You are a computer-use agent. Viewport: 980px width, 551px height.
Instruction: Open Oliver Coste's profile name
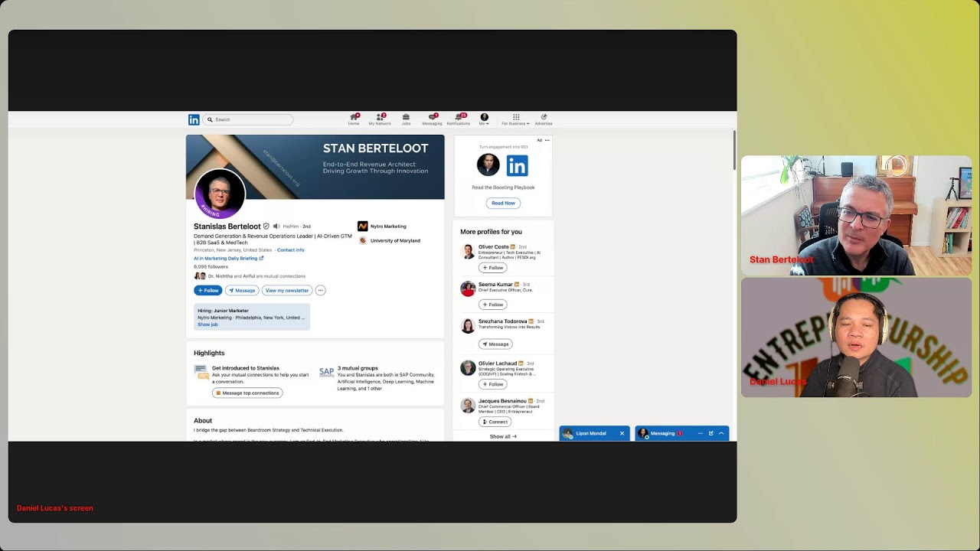pos(494,247)
